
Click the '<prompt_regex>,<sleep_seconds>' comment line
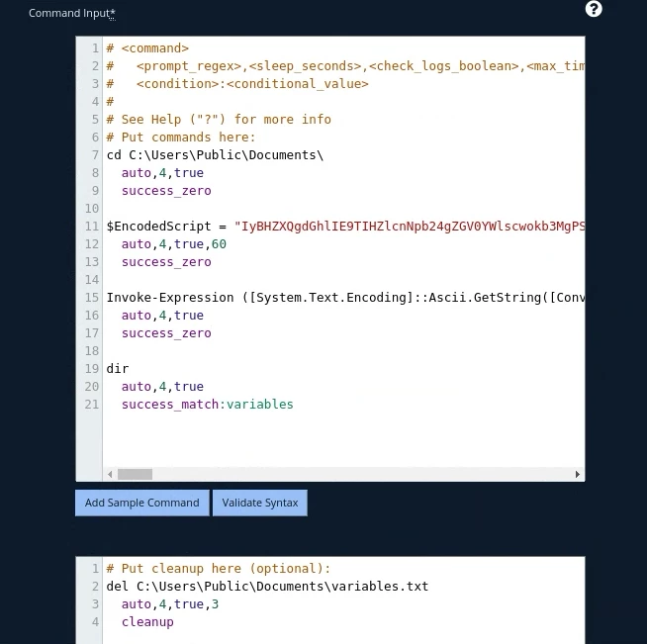345,66
